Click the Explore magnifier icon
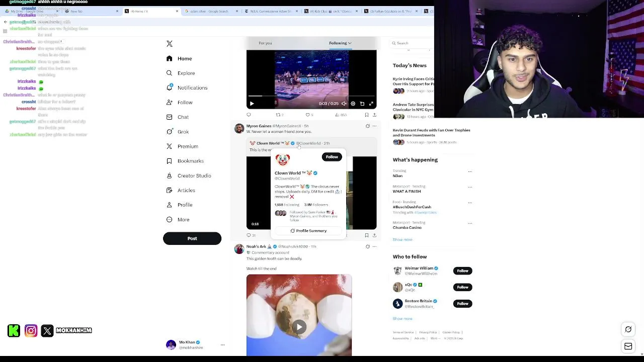644x362 pixels. [x=170, y=73]
